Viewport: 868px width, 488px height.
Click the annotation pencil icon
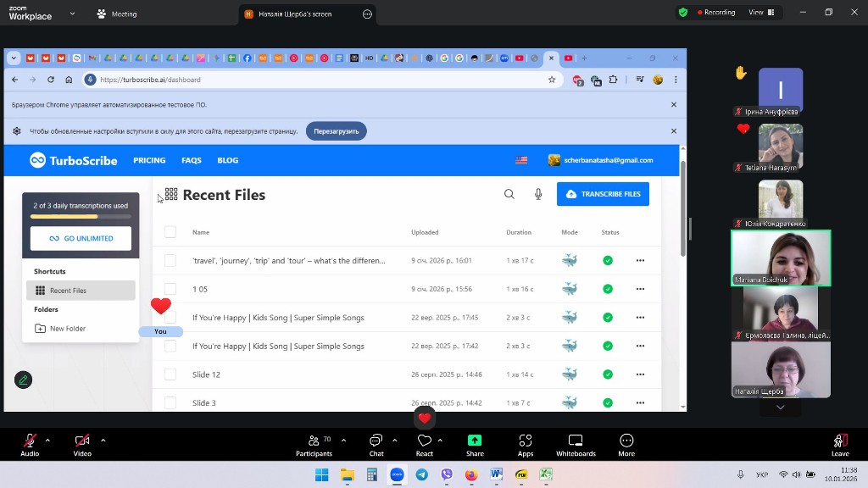tap(24, 380)
